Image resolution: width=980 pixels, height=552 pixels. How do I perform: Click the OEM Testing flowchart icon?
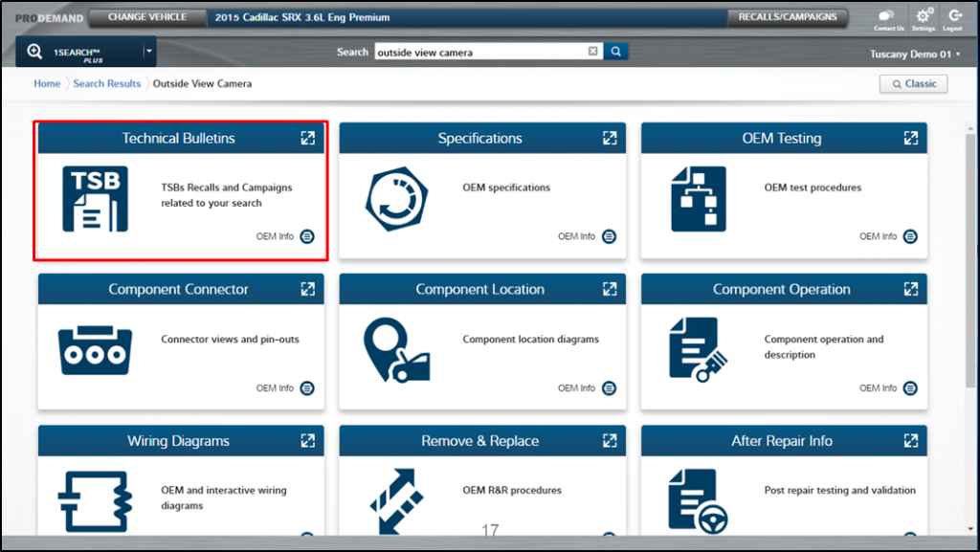698,199
